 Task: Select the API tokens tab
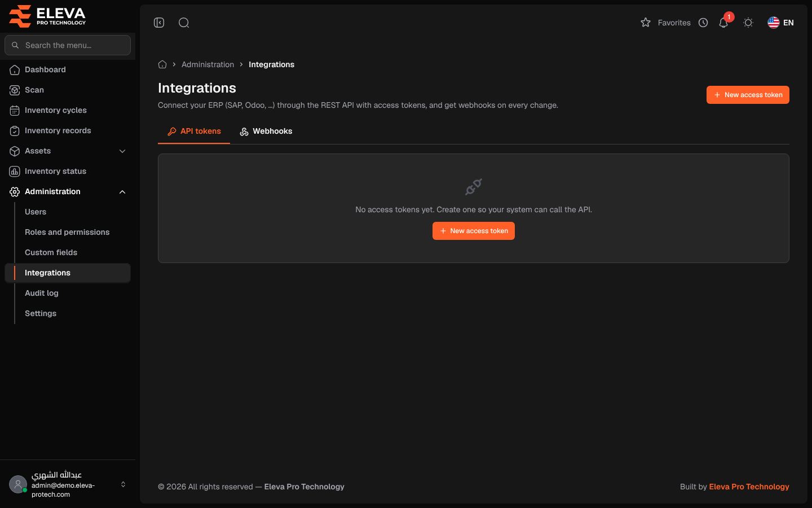[x=194, y=131]
